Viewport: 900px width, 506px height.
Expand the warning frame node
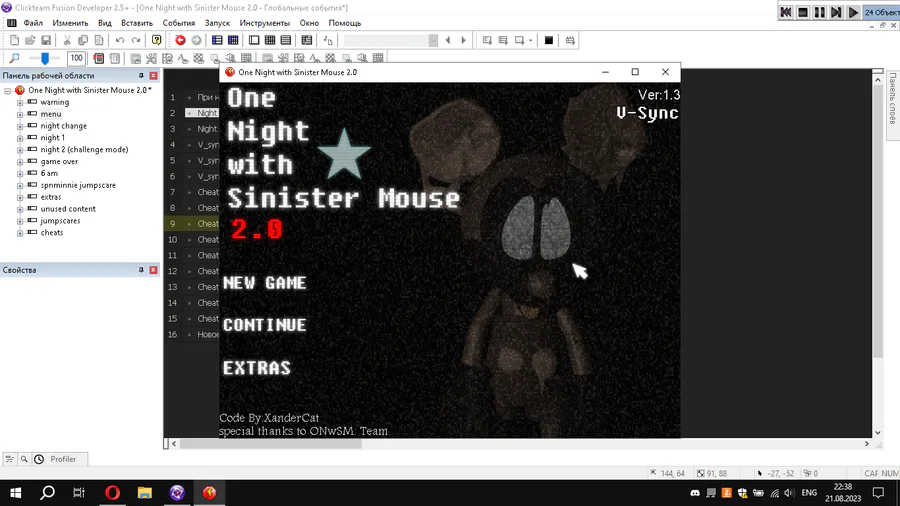click(x=20, y=102)
